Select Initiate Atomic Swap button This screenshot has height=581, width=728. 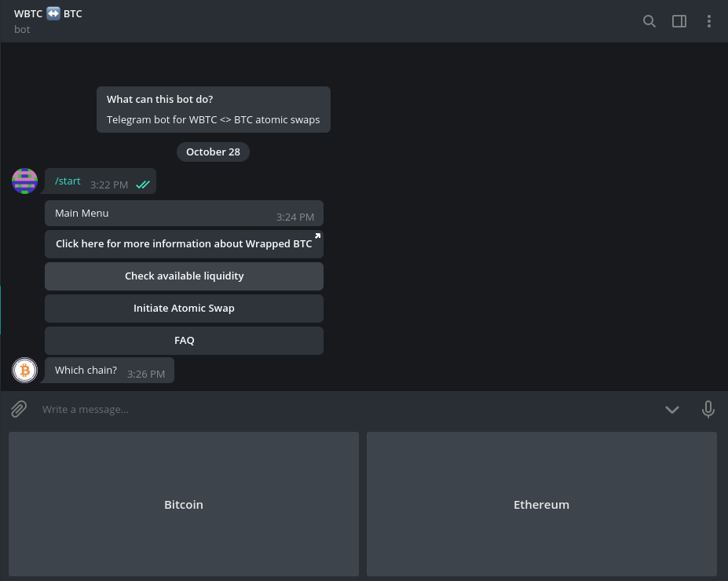[184, 309]
